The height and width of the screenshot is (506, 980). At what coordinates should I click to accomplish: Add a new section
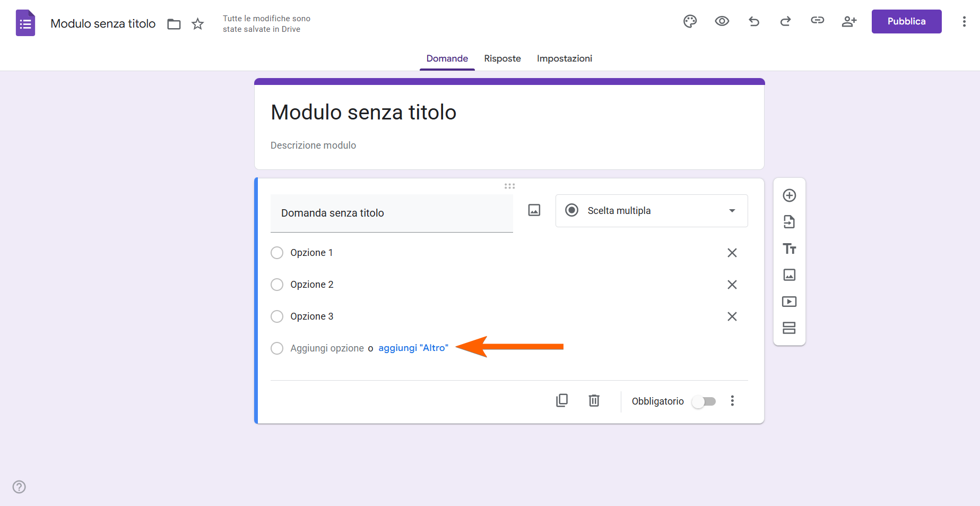pyautogui.click(x=790, y=328)
